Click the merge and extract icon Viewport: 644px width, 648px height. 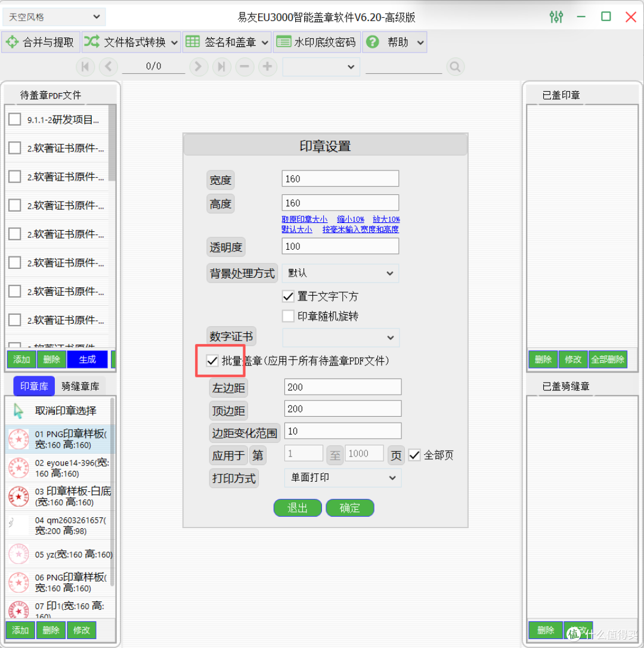click(13, 42)
